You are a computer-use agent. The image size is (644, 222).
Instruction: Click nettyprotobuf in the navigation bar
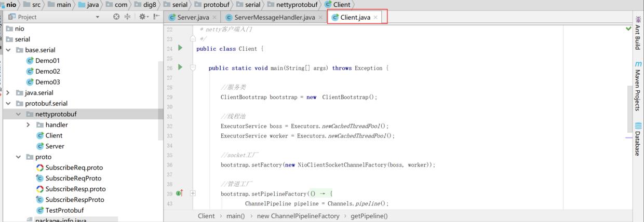tap(298, 5)
